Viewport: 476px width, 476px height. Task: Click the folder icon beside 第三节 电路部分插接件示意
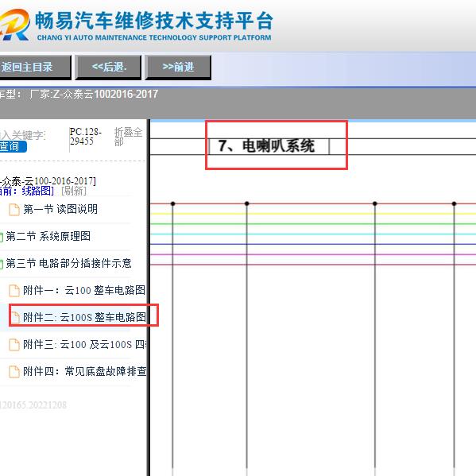point(2,264)
